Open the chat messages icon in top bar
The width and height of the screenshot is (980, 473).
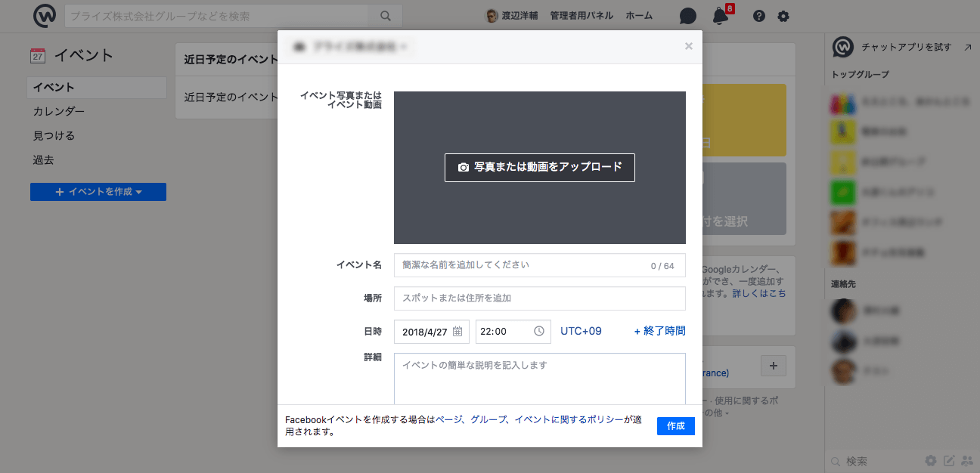coord(687,15)
